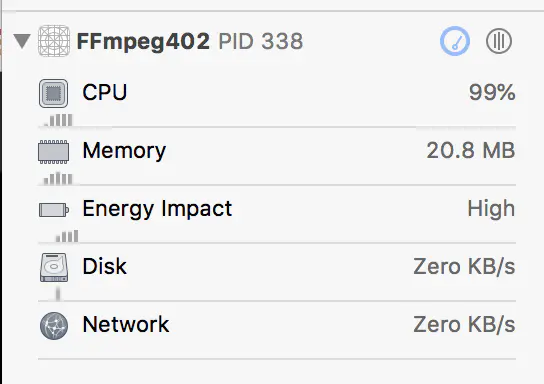
Task: Select the Network label
Action: coord(126,324)
